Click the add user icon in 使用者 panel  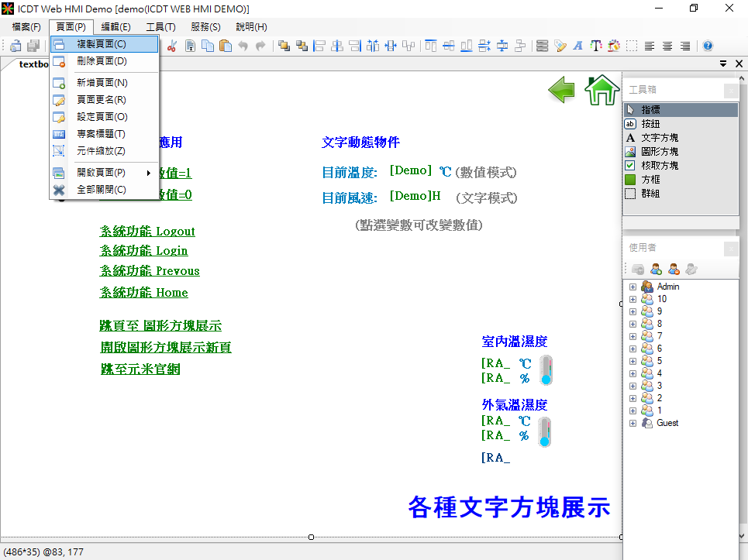656,269
